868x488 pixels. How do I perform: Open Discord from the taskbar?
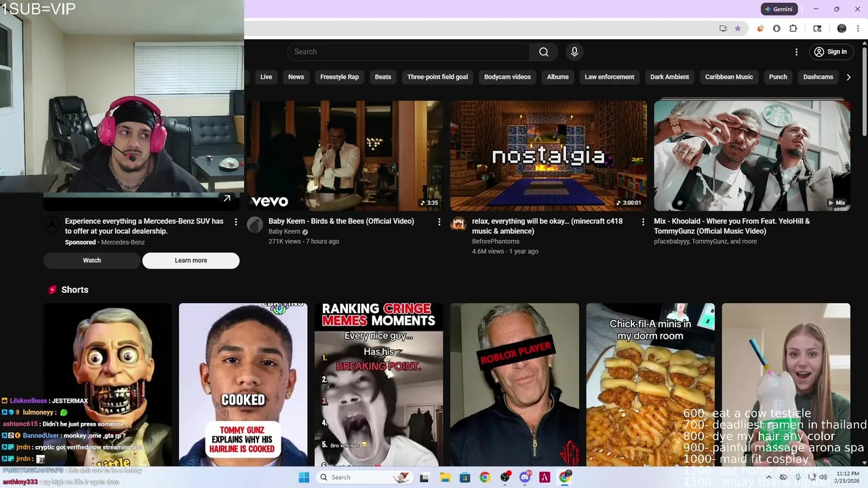524,477
